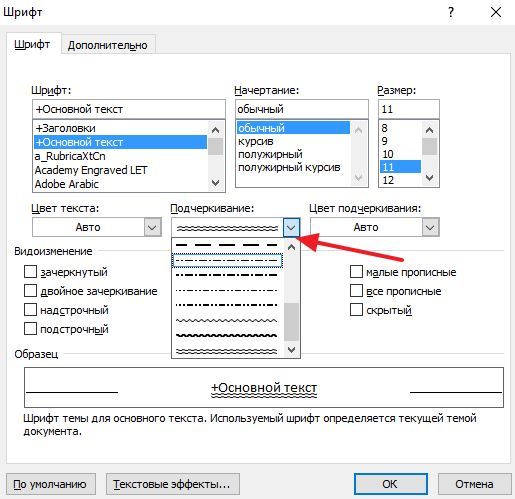The width and height of the screenshot is (515, 499).
Task: Collapse the Подчеркивание dropdown arrow
Action: [x=291, y=227]
